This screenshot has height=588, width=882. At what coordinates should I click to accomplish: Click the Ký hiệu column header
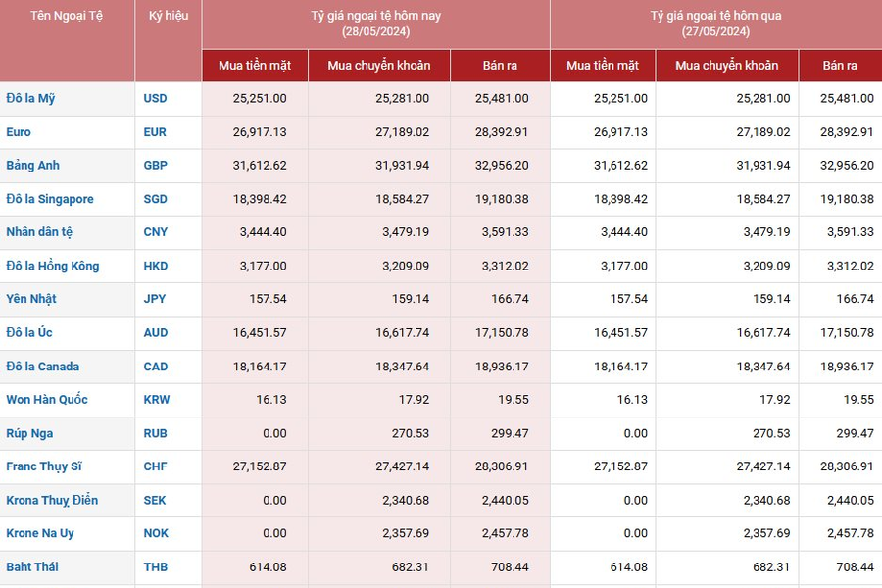[x=169, y=16]
